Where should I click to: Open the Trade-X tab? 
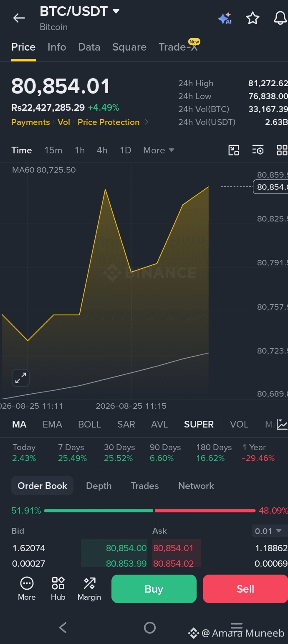click(178, 47)
